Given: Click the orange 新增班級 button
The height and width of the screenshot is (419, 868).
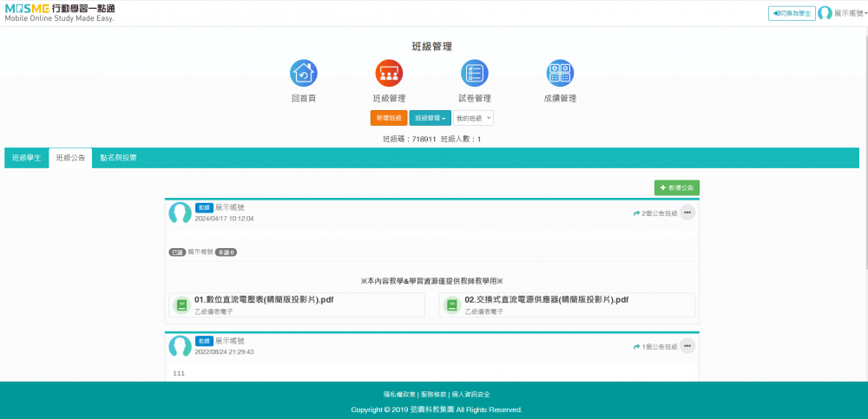Looking at the screenshot, I should pos(389,118).
